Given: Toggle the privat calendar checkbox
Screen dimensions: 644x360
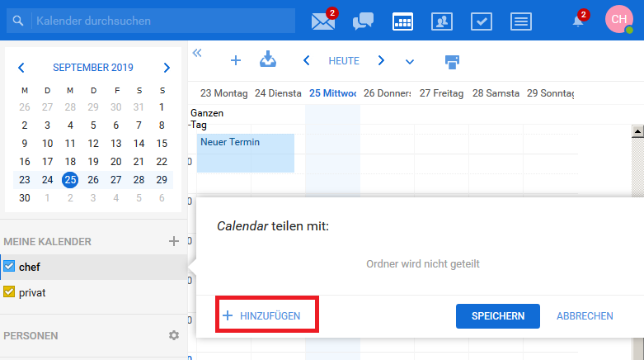Looking at the screenshot, I should (x=10, y=291).
